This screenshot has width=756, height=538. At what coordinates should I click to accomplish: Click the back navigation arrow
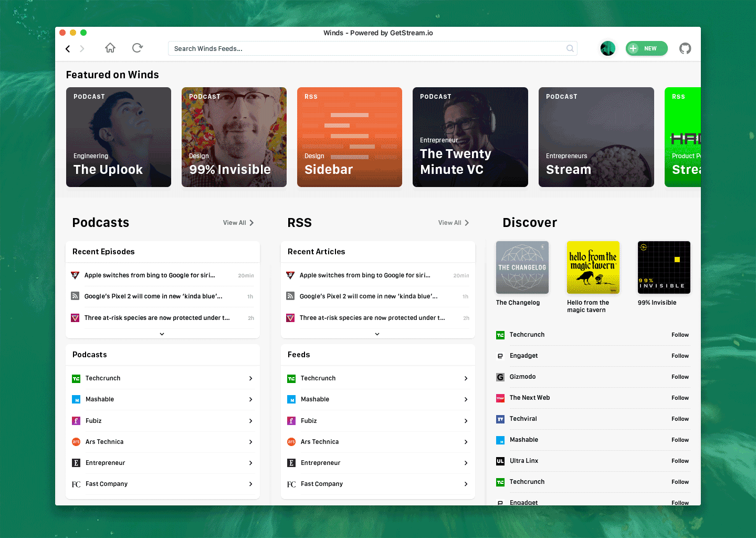67,48
